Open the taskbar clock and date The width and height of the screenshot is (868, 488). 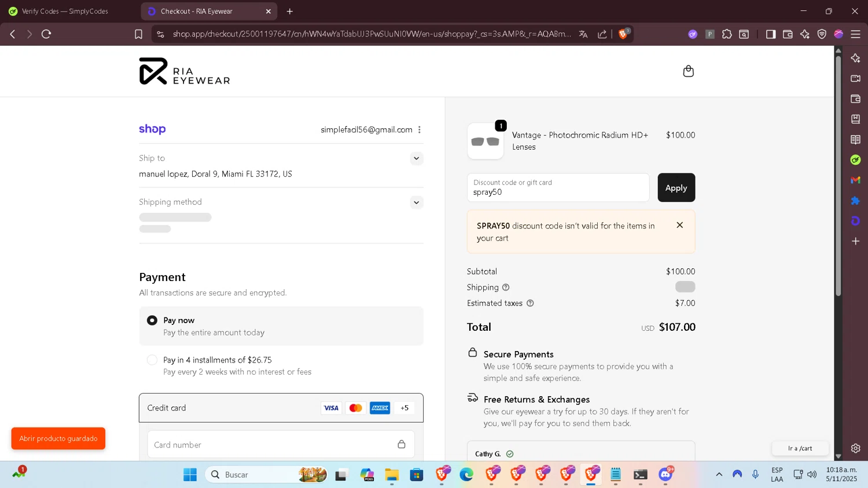841,475
